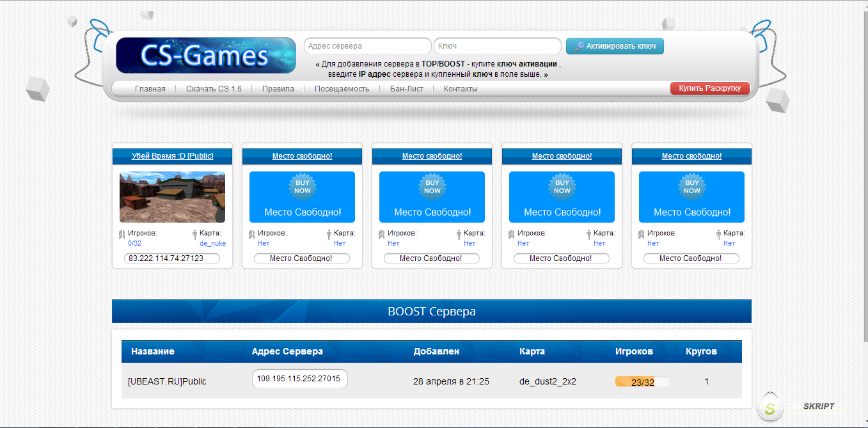The image size is (868, 428).
Task: Open the 'Посещаемость' menu item
Action: coord(342,89)
